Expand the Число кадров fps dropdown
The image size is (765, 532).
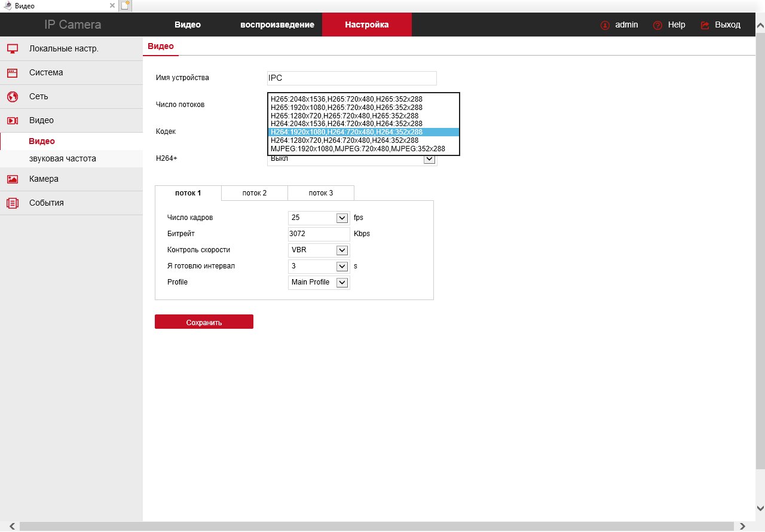(x=342, y=218)
